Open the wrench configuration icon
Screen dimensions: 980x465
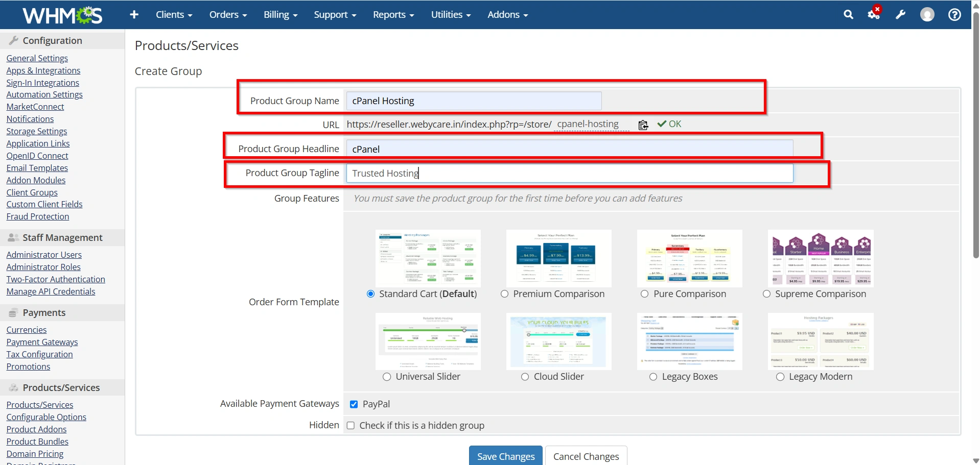pyautogui.click(x=900, y=15)
